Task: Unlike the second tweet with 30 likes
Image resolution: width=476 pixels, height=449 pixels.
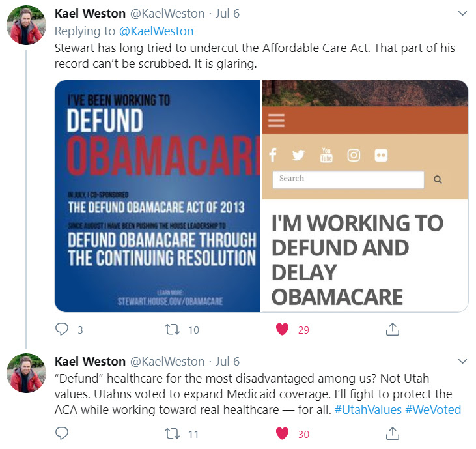Action: [282, 433]
